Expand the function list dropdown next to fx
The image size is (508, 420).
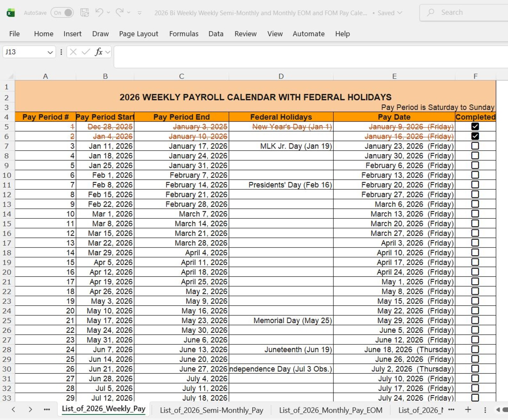pyautogui.click(x=108, y=52)
